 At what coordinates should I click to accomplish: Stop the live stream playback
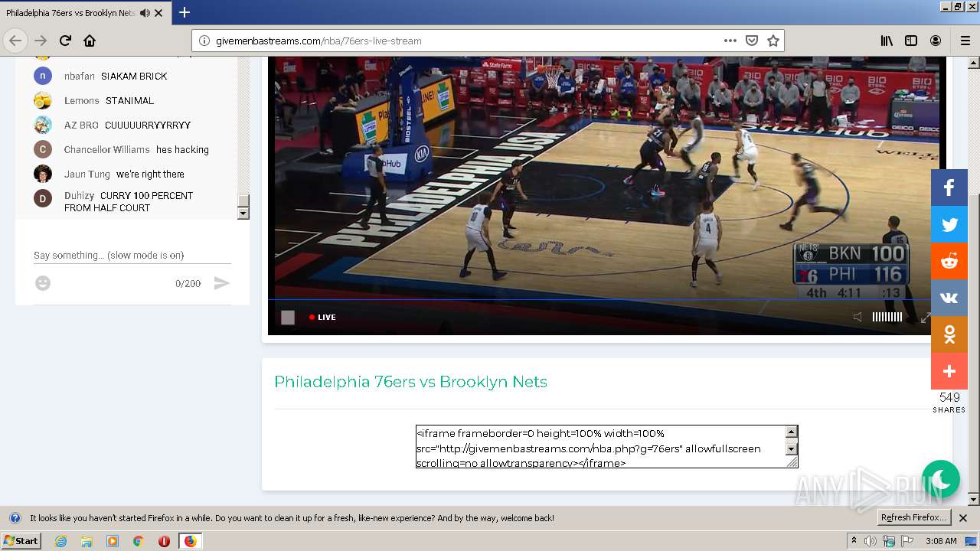click(288, 317)
